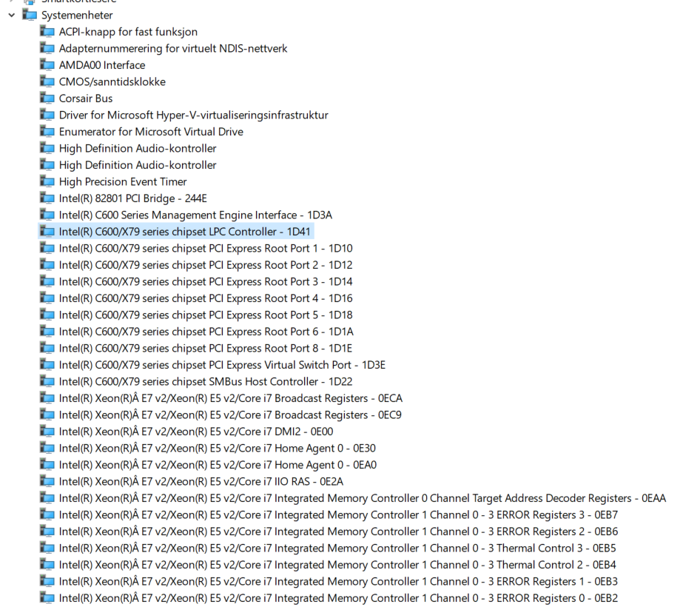
Task: Select Channel Target Address Decoder Registers - 0EAA
Action: tap(363, 498)
